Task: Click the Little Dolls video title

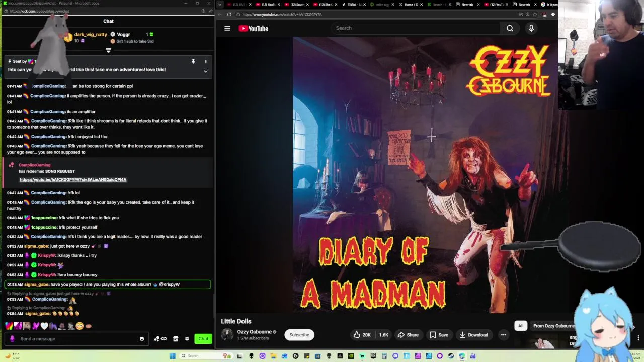Action: (236, 321)
